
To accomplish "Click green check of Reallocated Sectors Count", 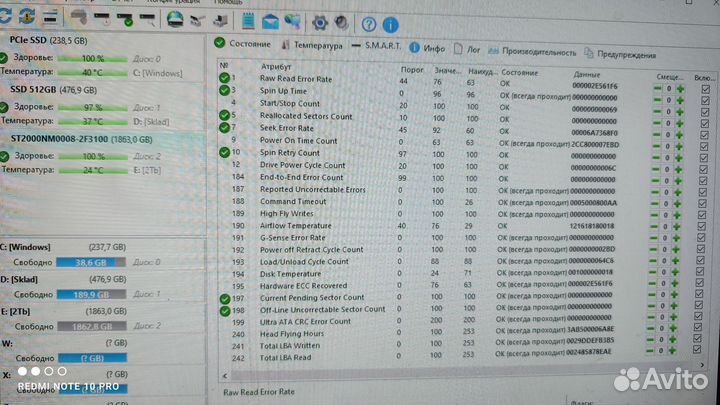I will [x=224, y=115].
